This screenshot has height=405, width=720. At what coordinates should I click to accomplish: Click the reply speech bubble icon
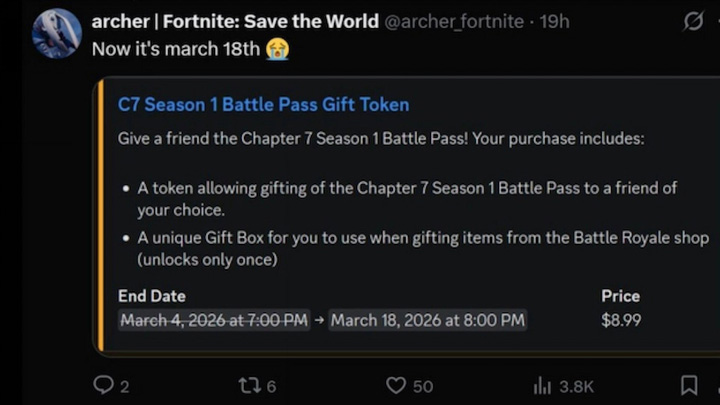(103, 385)
